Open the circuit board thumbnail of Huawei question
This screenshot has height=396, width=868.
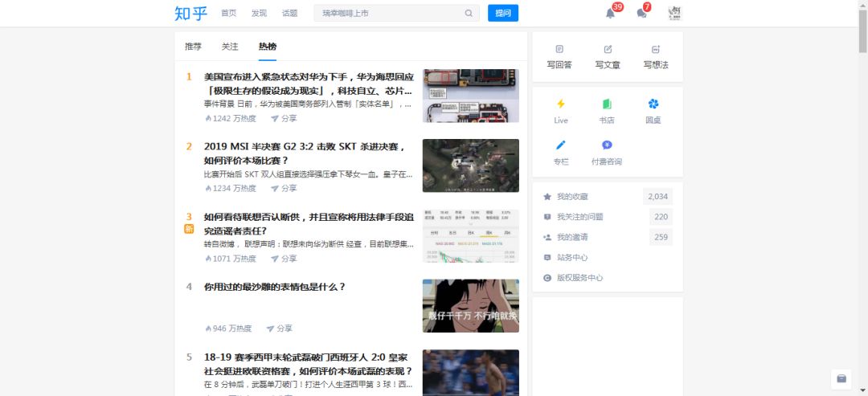tap(470, 96)
